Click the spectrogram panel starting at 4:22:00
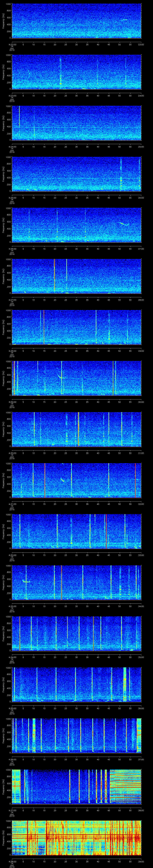This screenshot has width=153, height=868. [x=77, y=21]
